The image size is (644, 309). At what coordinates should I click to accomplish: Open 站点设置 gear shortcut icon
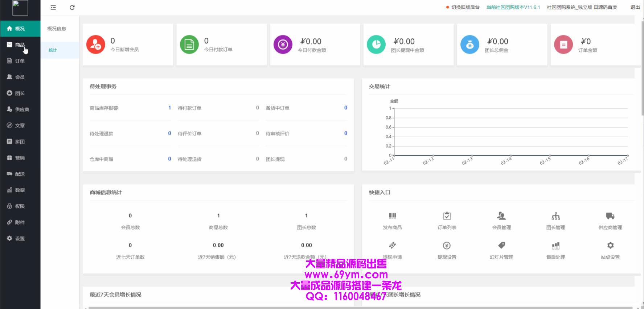coord(610,245)
